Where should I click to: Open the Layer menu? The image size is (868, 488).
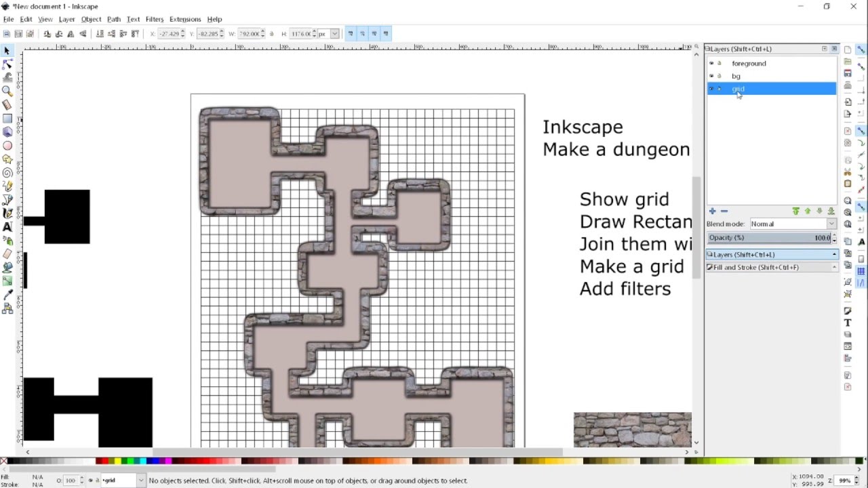point(66,19)
